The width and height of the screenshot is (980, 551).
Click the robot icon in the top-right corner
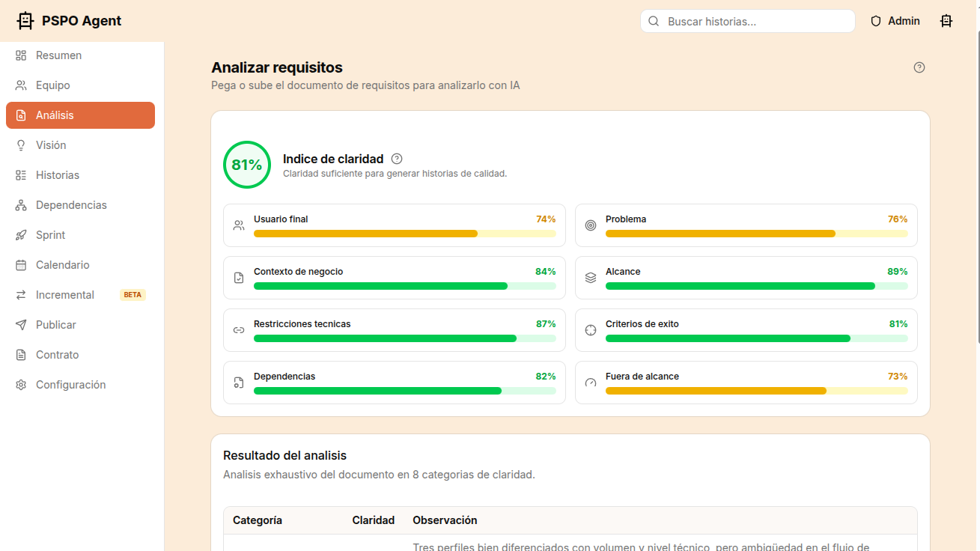point(946,20)
